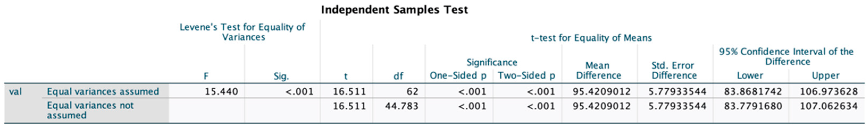Viewport: 868px width, 130px height.
Task: Select the Levene's Test for Equality of Variances header
Action: click(243, 32)
